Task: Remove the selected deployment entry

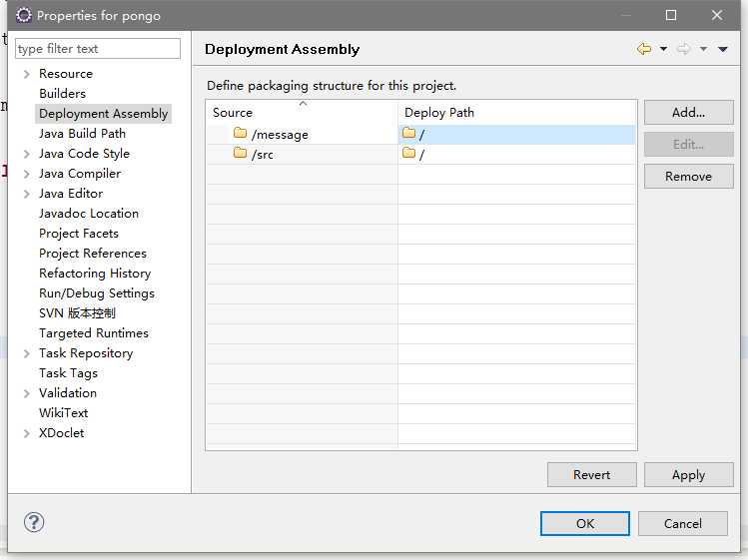Action: pos(688,176)
